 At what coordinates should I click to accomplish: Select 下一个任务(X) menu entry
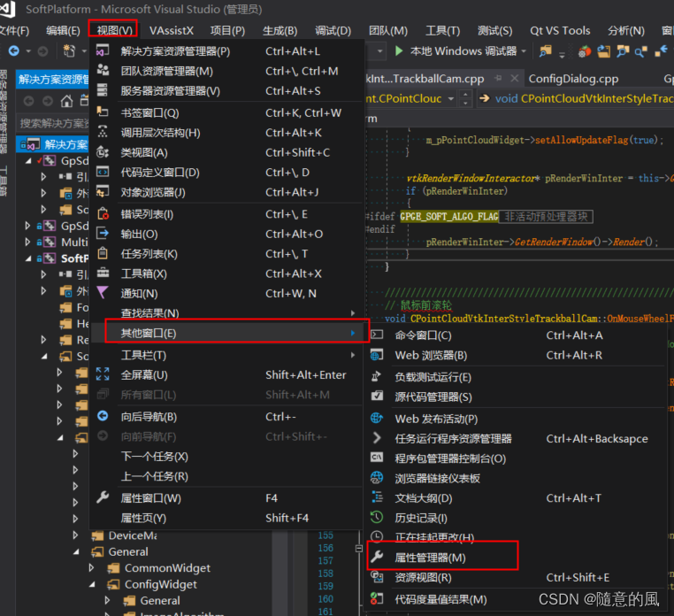pos(226,457)
